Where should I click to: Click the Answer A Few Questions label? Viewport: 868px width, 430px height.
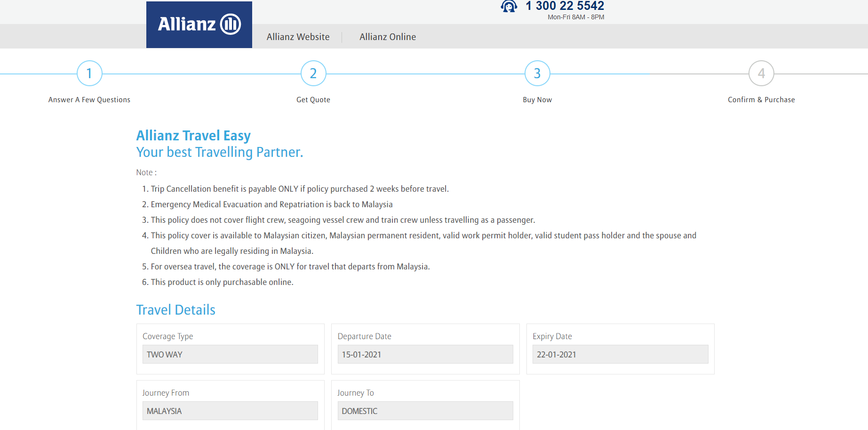pos(89,99)
